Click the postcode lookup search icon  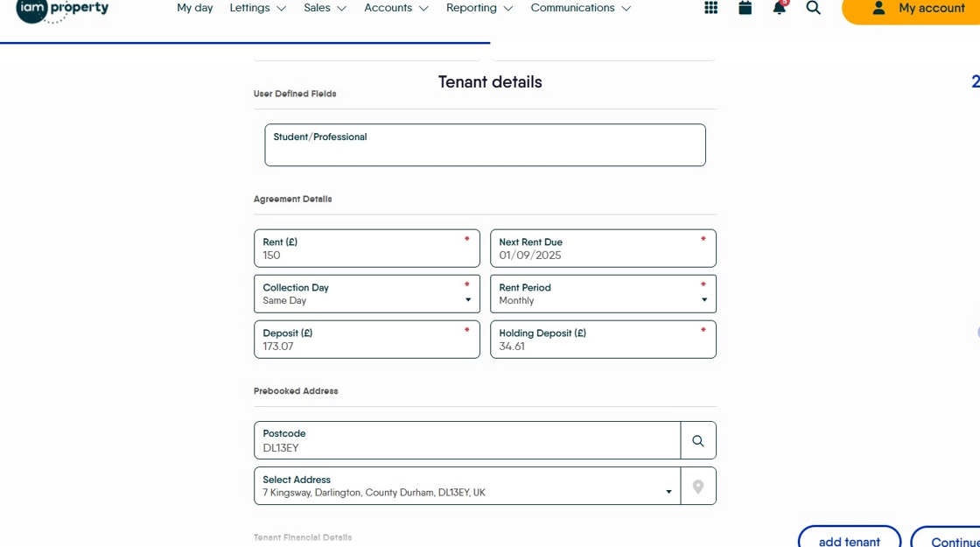tap(697, 441)
